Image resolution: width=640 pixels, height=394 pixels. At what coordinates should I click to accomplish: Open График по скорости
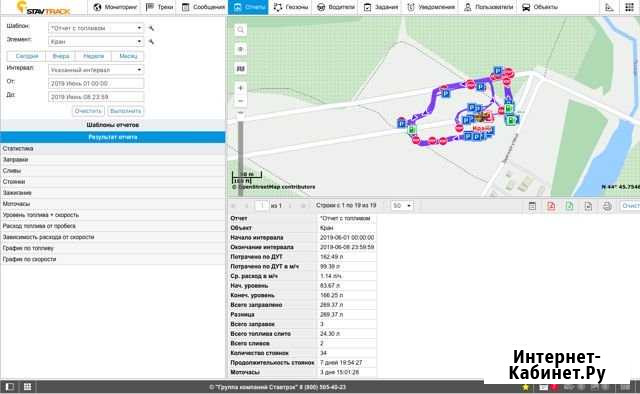[x=113, y=259]
